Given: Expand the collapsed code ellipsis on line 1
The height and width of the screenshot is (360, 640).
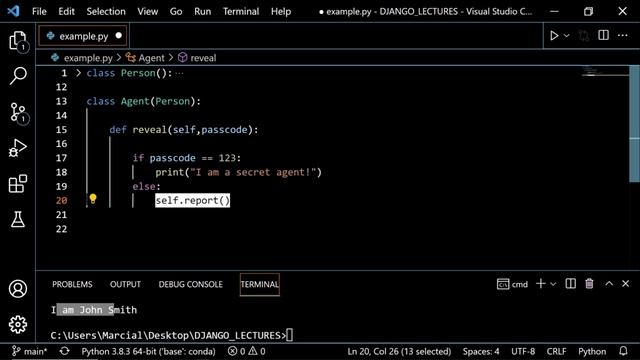Looking at the screenshot, I should (180, 73).
